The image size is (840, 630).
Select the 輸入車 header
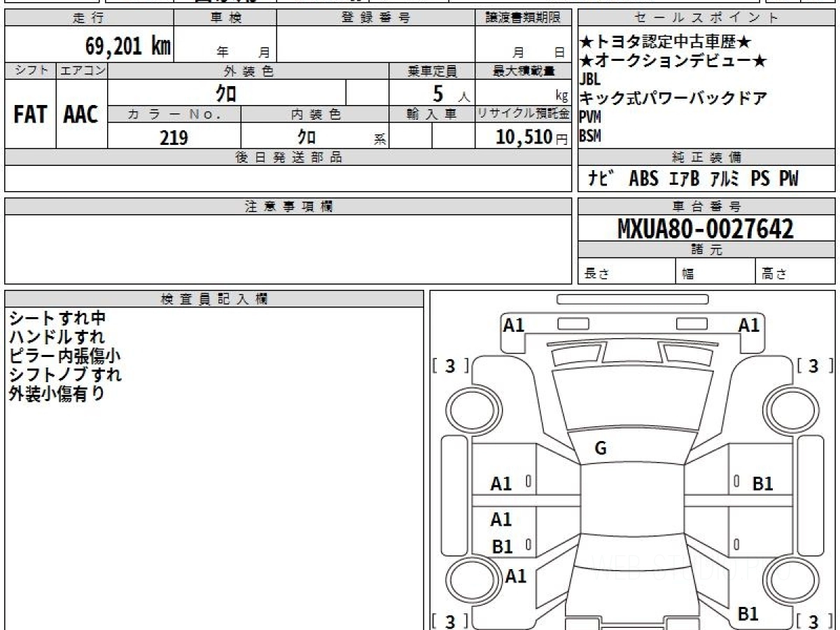tap(432, 114)
